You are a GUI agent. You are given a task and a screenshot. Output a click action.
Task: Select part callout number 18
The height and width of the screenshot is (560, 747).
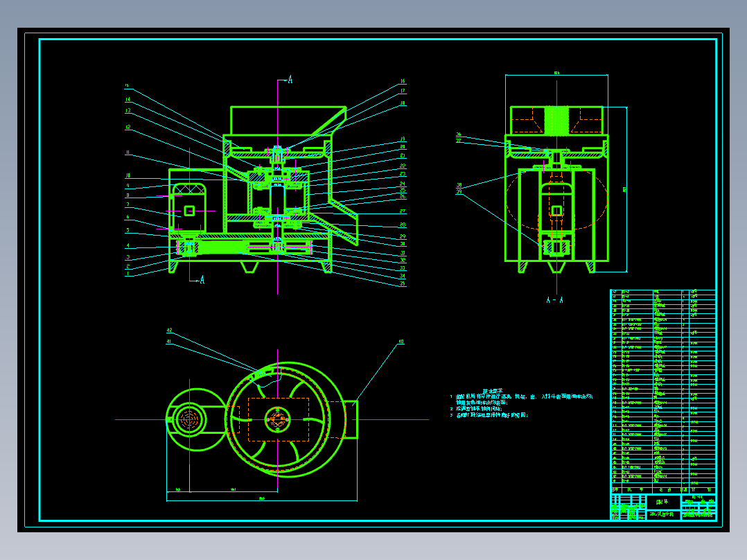[x=403, y=103]
